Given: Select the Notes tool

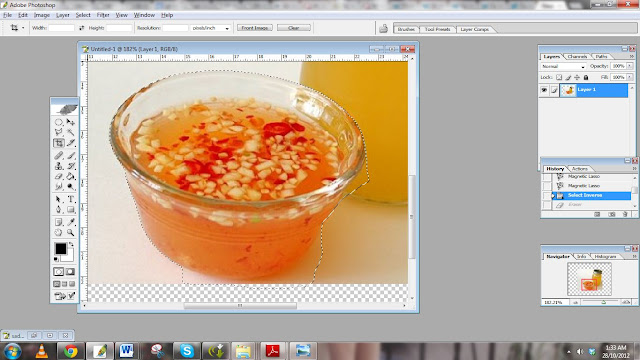Looking at the screenshot, I should 59,222.
